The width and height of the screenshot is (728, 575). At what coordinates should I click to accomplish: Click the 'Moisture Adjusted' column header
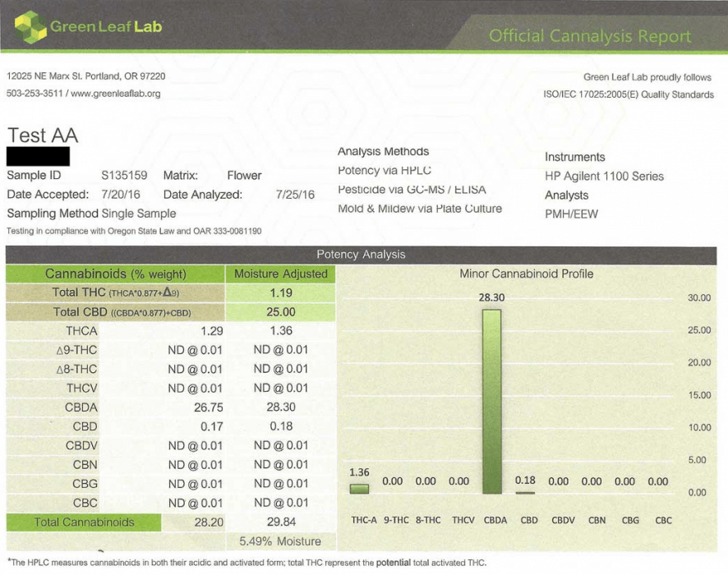click(x=280, y=274)
